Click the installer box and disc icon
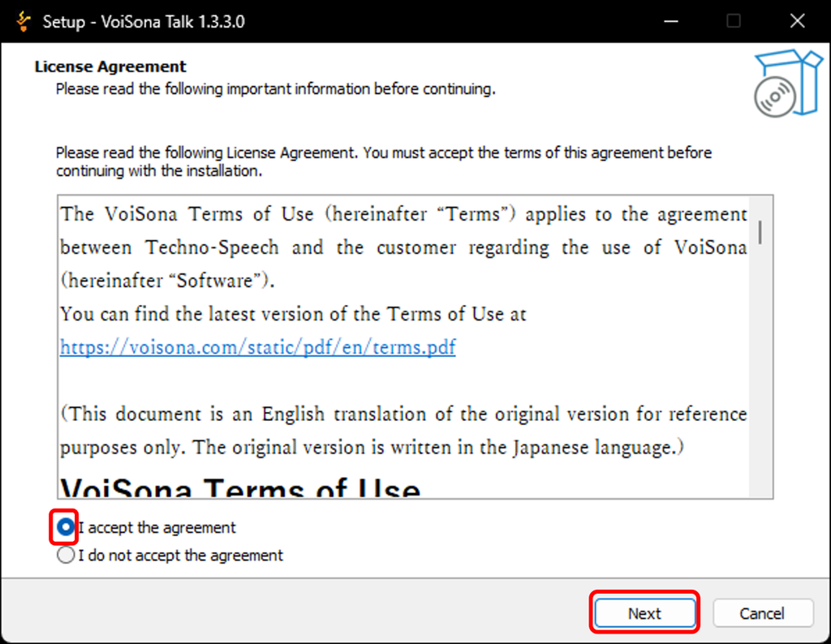The height and width of the screenshot is (644, 831). (787, 84)
